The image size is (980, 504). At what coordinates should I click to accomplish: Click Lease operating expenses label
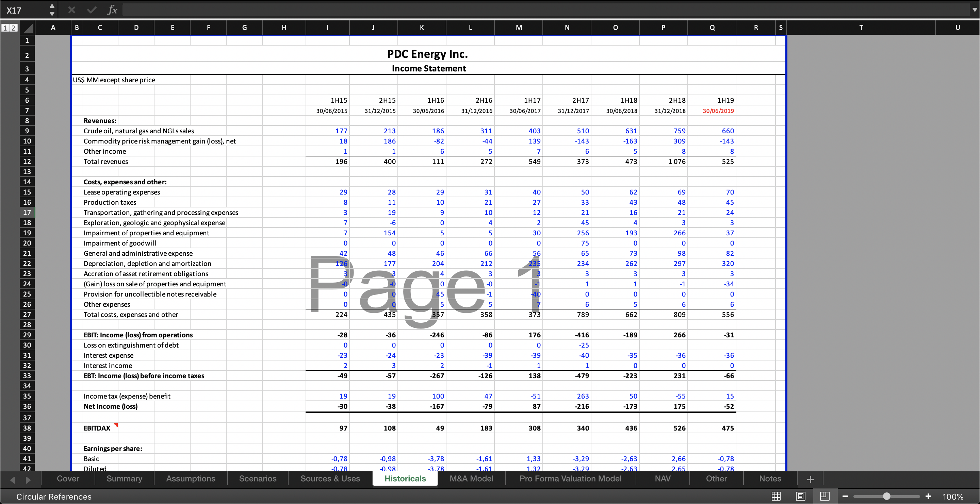[122, 192]
